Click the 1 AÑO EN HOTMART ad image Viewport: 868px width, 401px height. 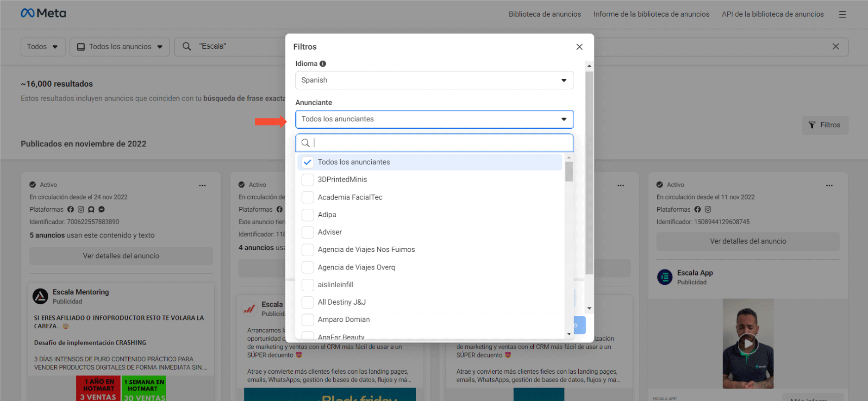[x=99, y=388]
